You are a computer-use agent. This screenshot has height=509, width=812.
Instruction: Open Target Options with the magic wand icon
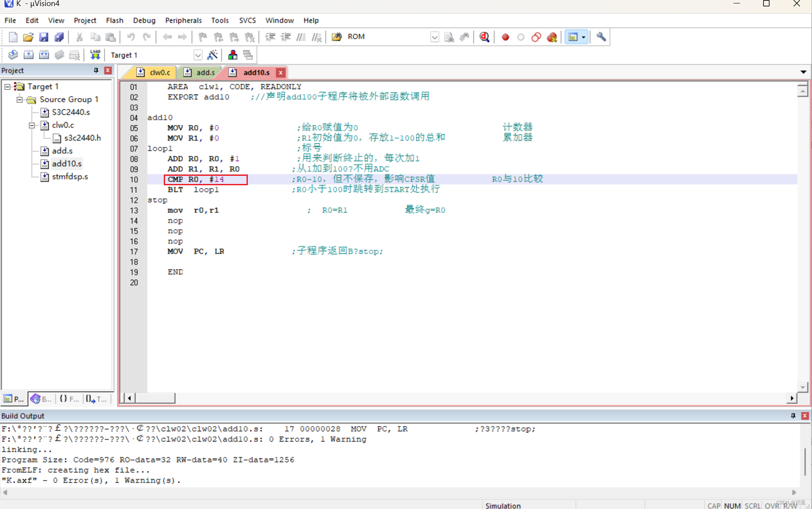click(x=213, y=55)
